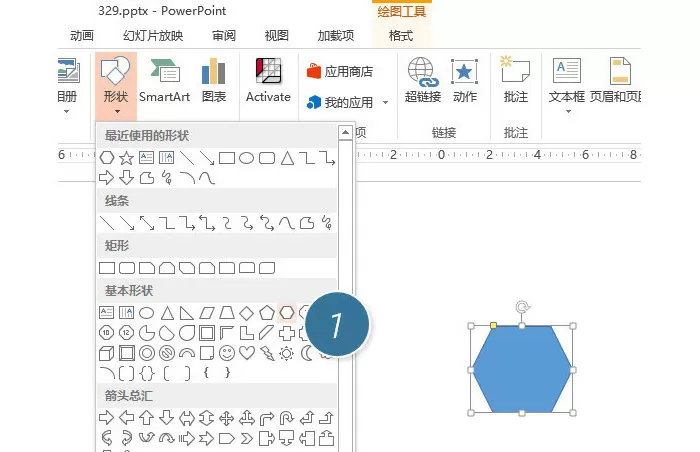Screen dimensions: 700x452
Task: Select the scribble tool in 线条 section
Action: click(327, 223)
